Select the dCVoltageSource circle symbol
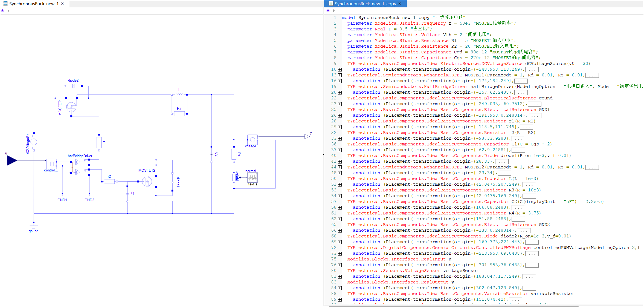This screenshot has width=644, height=307. [x=34, y=142]
